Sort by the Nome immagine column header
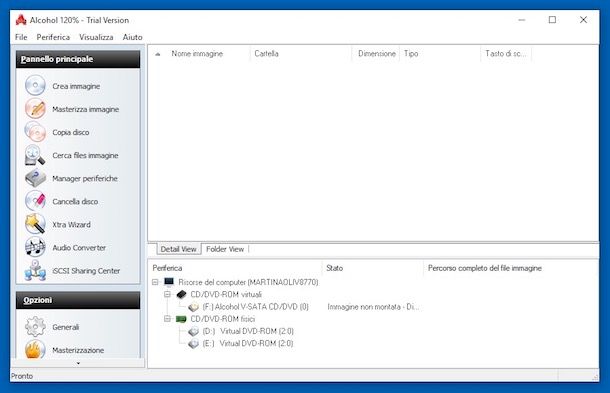This screenshot has height=393, width=610. point(197,54)
